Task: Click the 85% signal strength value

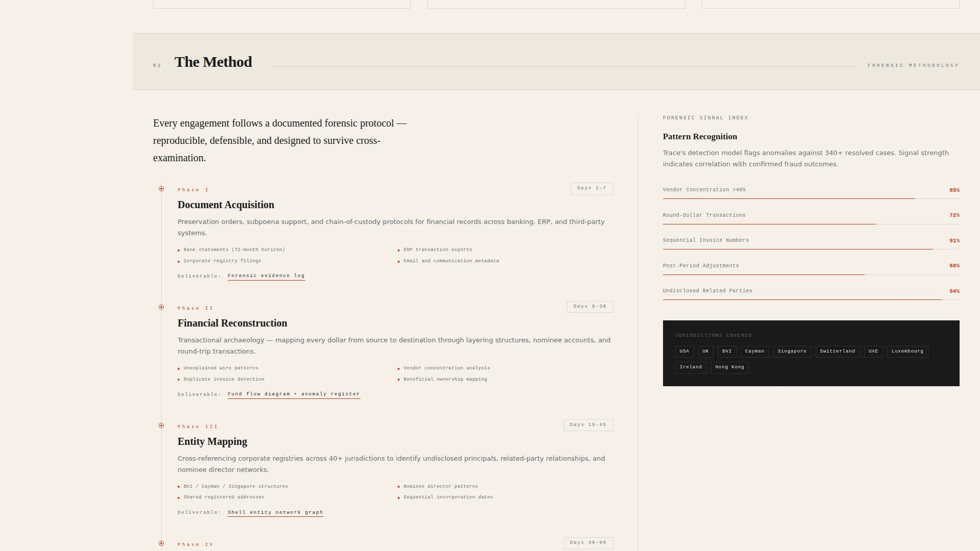Action: [x=954, y=190]
